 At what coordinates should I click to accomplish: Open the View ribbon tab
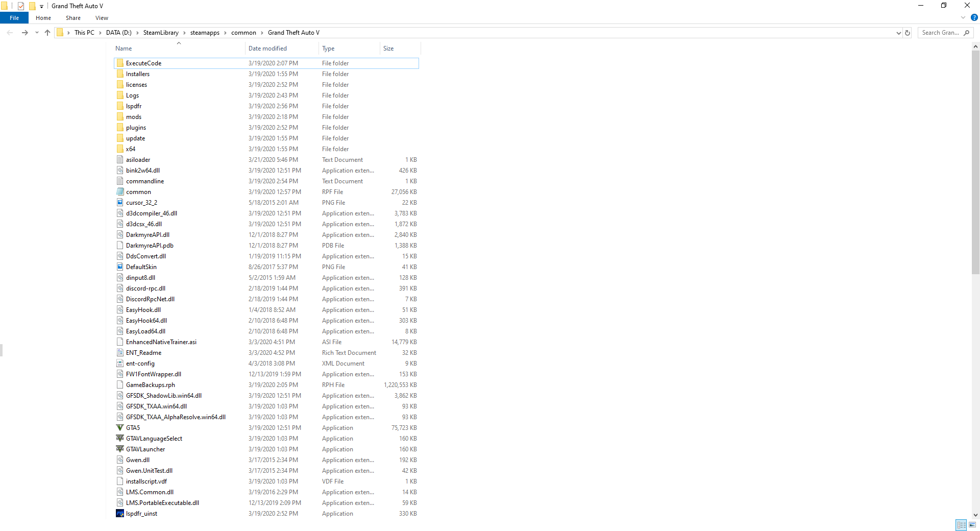102,18
